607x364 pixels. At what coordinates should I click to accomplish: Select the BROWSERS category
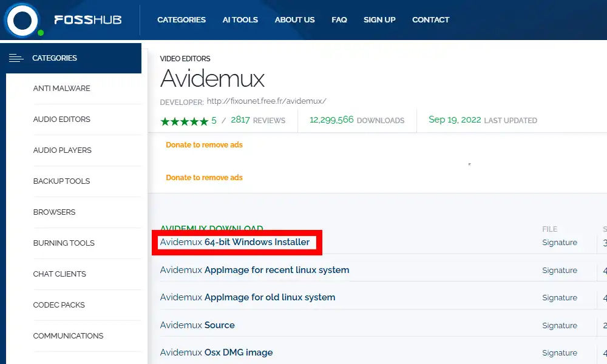click(x=54, y=212)
